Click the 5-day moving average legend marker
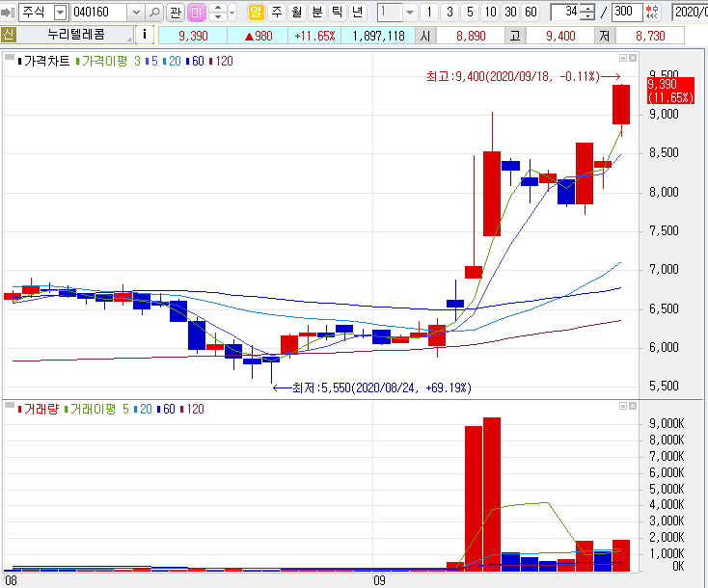Viewport: 708px width, 588px height. click(151, 61)
